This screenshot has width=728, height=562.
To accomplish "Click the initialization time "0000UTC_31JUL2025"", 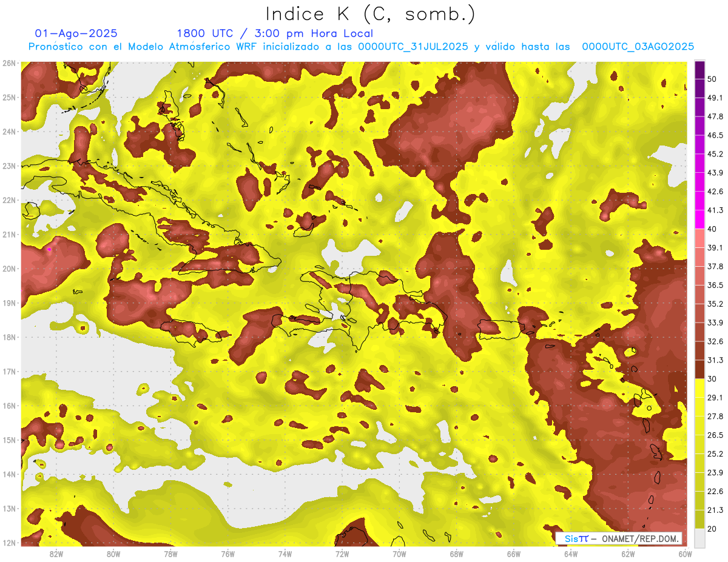I will (413, 47).
